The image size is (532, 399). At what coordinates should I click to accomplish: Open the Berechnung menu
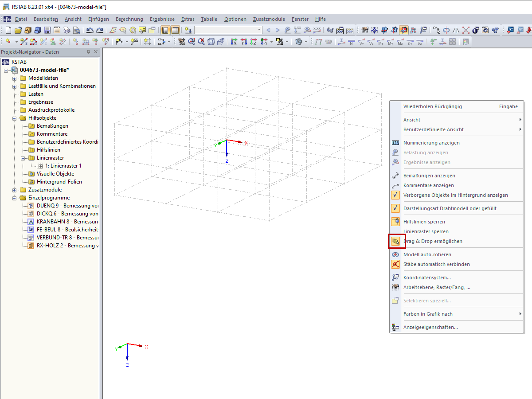(129, 19)
